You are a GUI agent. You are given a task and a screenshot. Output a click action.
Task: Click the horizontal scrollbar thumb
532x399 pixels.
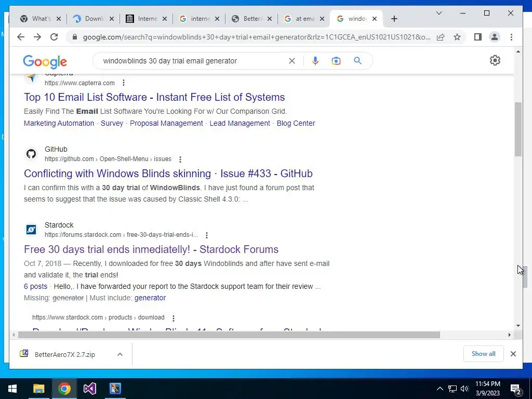tap(229, 335)
